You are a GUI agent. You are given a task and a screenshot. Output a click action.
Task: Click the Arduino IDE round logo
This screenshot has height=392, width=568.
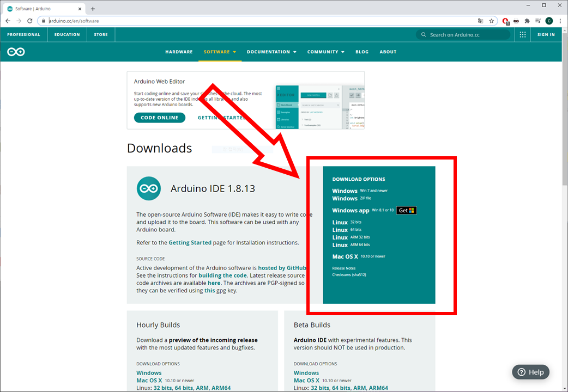coord(148,188)
